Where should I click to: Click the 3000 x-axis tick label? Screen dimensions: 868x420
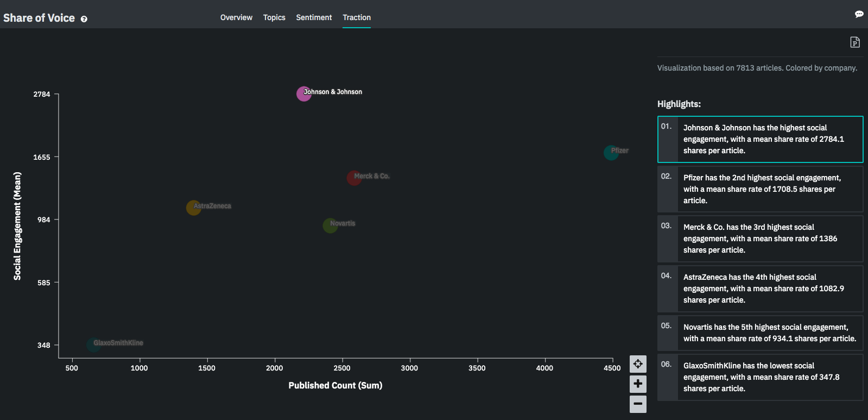pos(409,368)
